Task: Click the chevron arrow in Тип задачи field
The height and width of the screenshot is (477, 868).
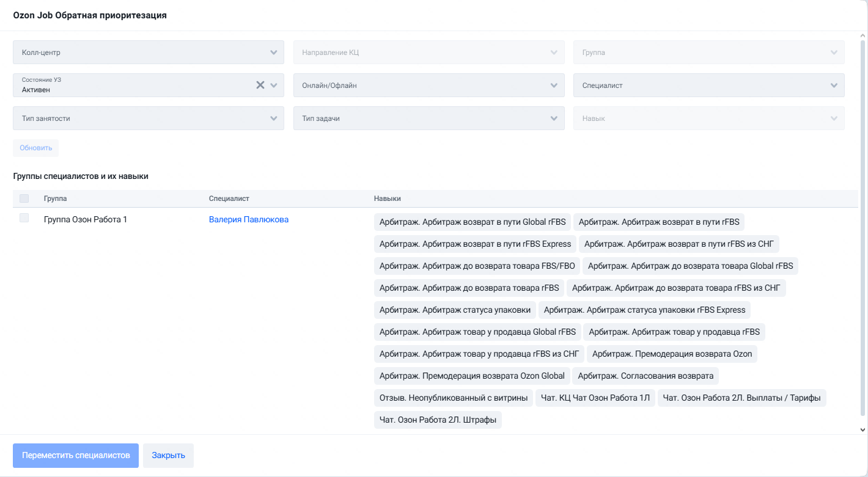Action: point(554,118)
